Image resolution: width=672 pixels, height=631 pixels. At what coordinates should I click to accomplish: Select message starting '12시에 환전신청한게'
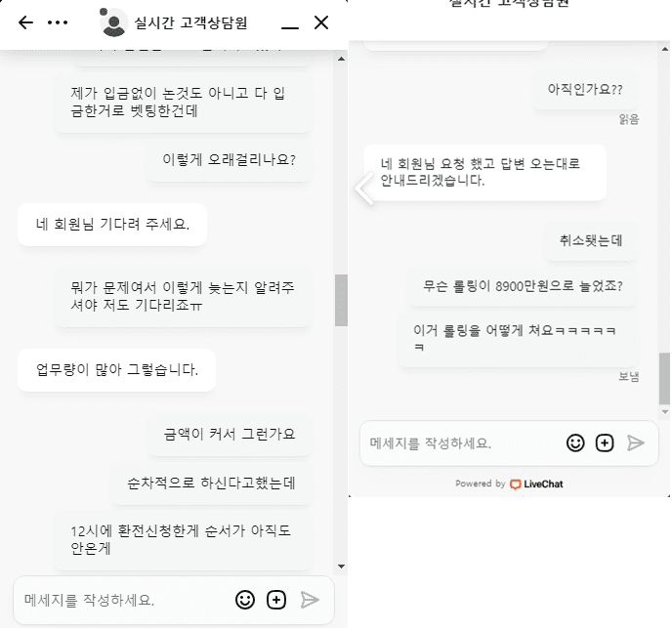coord(183,540)
